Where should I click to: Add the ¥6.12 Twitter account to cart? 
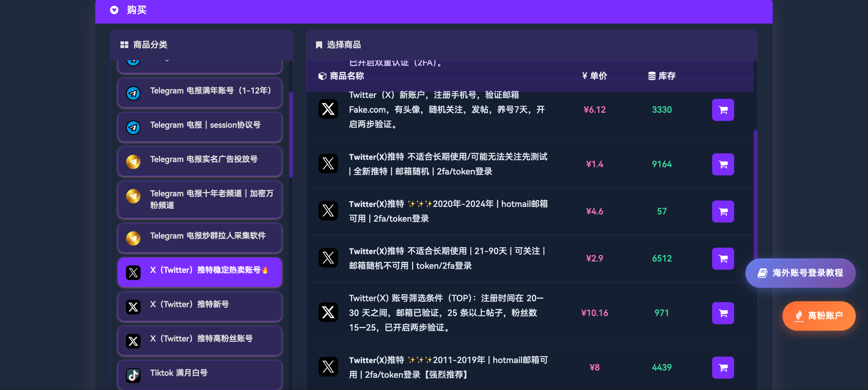point(723,110)
